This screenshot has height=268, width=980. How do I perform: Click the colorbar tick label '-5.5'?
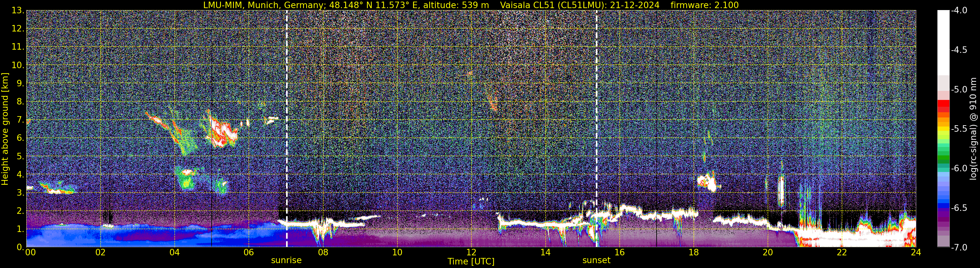[959, 129]
